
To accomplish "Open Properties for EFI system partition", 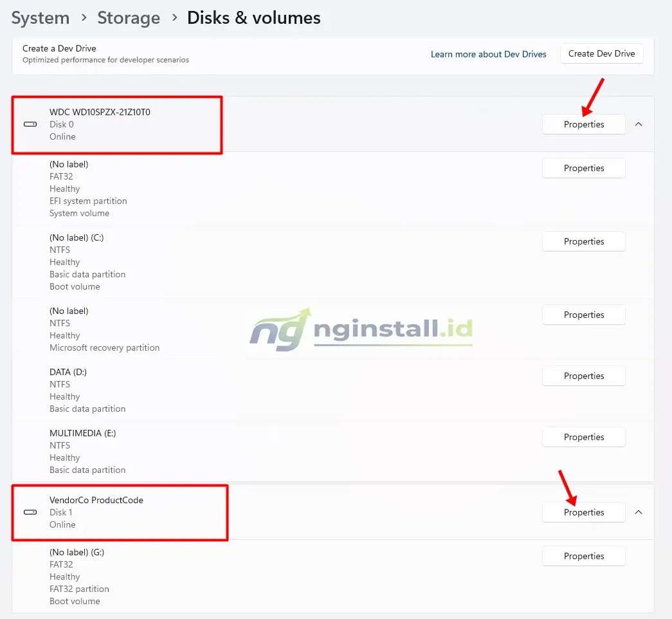I will click(x=584, y=168).
